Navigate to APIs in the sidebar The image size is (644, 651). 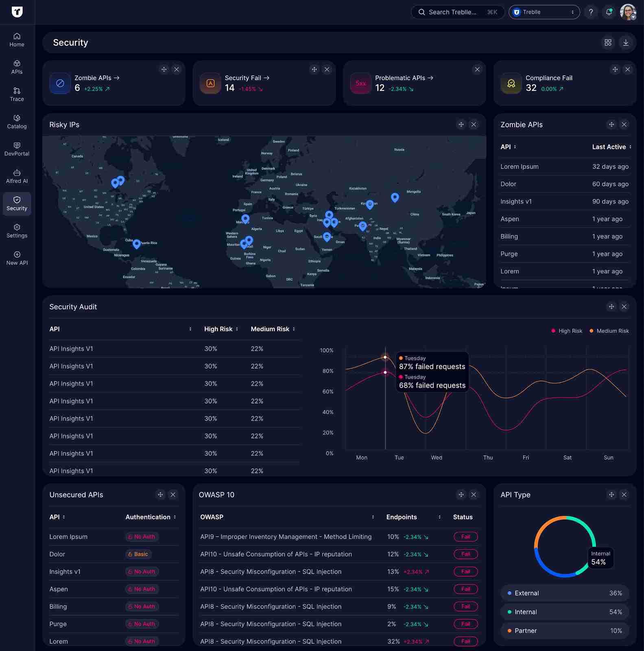[17, 67]
